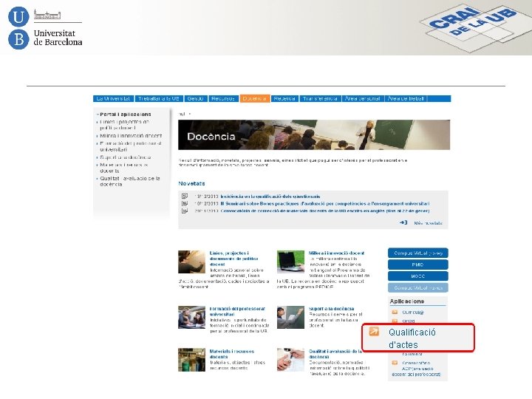Click the students thumbnail for Formació del professorat
This screenshot has width=532, height=399.
click(x=191, y=317)
